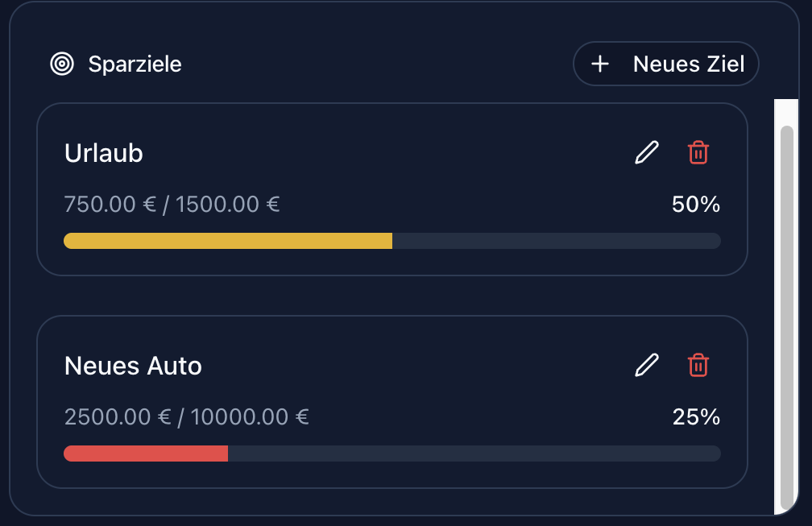Screen dimensions: 812x526
Task: Click unfilled part of Urlaub progress bar
Action: [x=556, y=241]
